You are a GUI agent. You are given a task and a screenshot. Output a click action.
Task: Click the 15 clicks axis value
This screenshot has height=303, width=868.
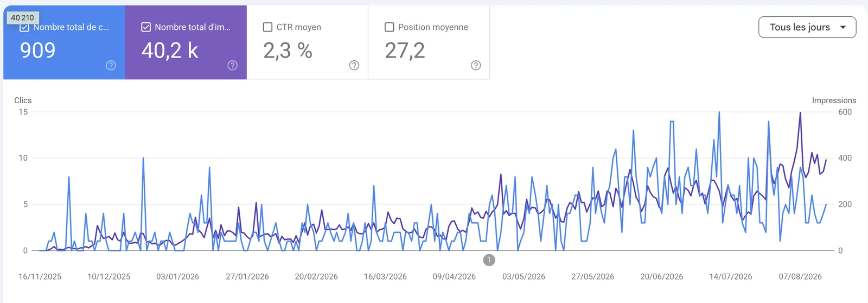pyautogui.click(x=23, y=112)
